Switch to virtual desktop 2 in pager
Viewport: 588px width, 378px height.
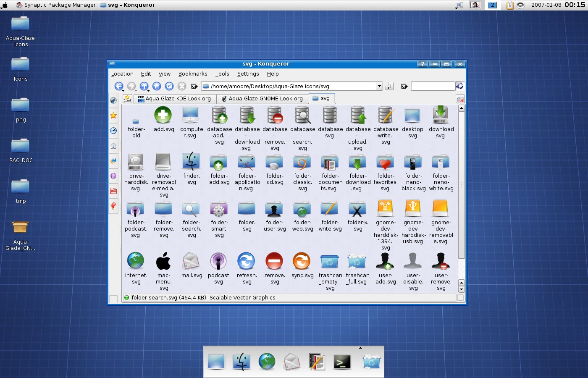[492, 5]
